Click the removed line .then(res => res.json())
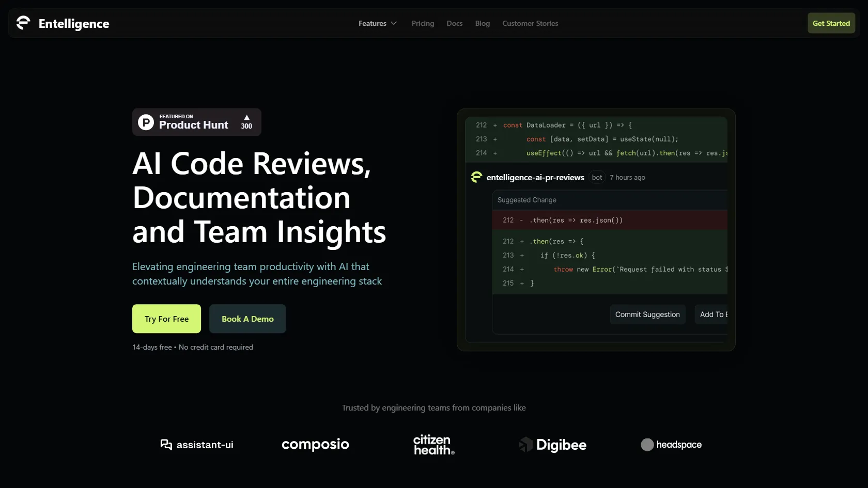868x488 pixels. (610, 220)
